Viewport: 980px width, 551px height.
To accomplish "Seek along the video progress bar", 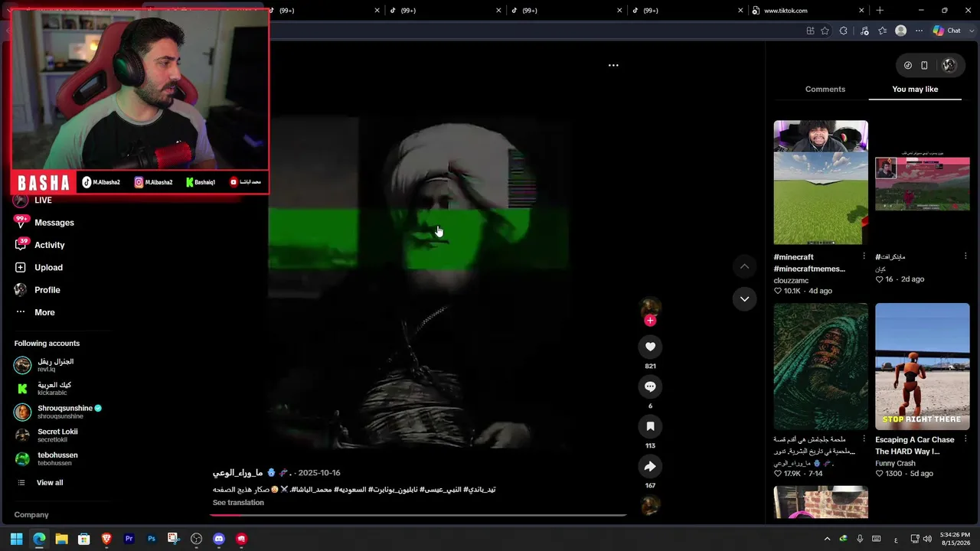I will pos(420,515).
